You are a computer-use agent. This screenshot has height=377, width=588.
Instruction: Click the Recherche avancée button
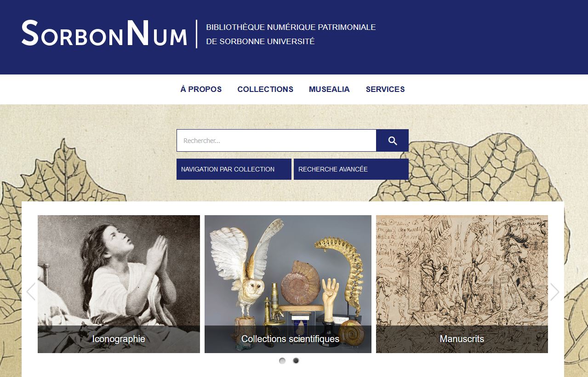click(351, 169)
